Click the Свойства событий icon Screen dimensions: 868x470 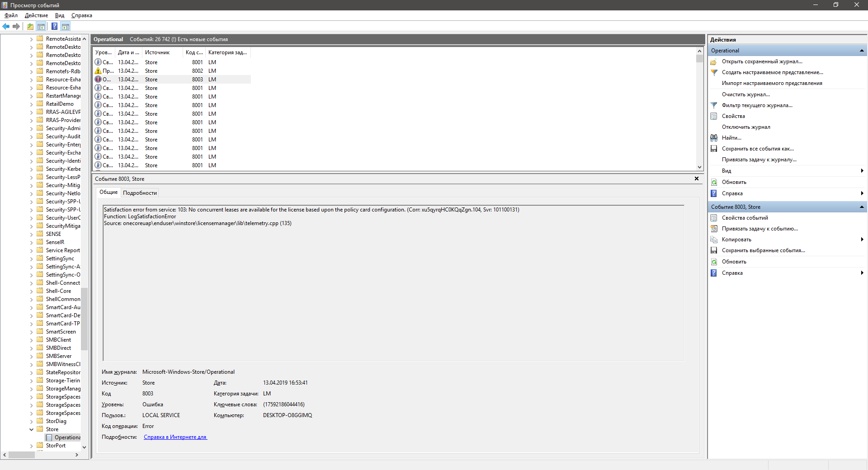[714, 218]
